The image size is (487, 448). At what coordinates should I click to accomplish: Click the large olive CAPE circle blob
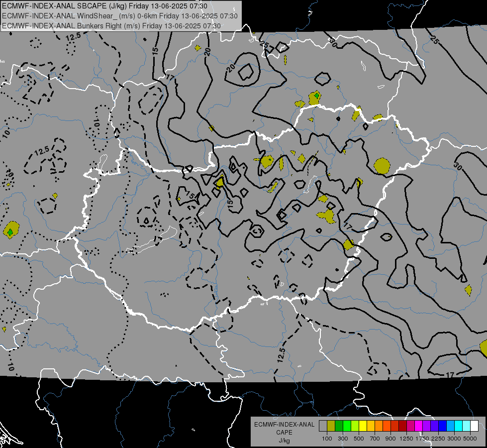pyautogui.click(x=382, y=166)
